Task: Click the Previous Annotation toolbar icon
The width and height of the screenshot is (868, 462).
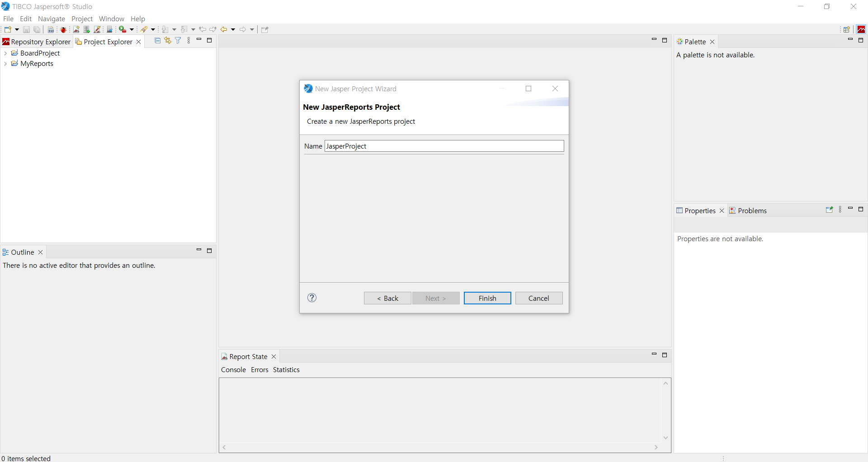Action: pyautogui.click(x=184, y=30)
